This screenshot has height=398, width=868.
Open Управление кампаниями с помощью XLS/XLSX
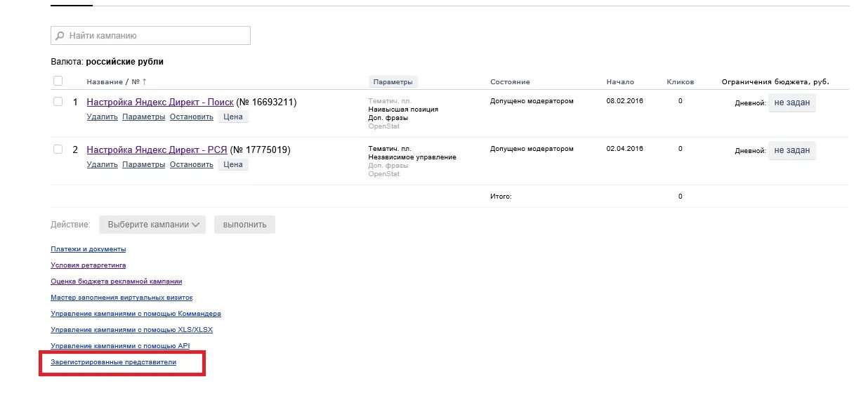(x=132, y=330)
